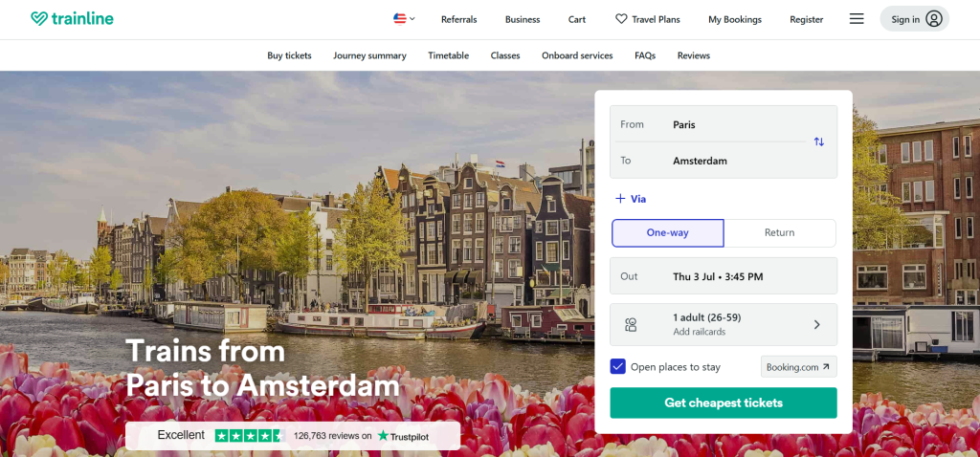Click Get cheapest tickets button
Viewport: 980px width, 457px height.
(x=724, y=403)
